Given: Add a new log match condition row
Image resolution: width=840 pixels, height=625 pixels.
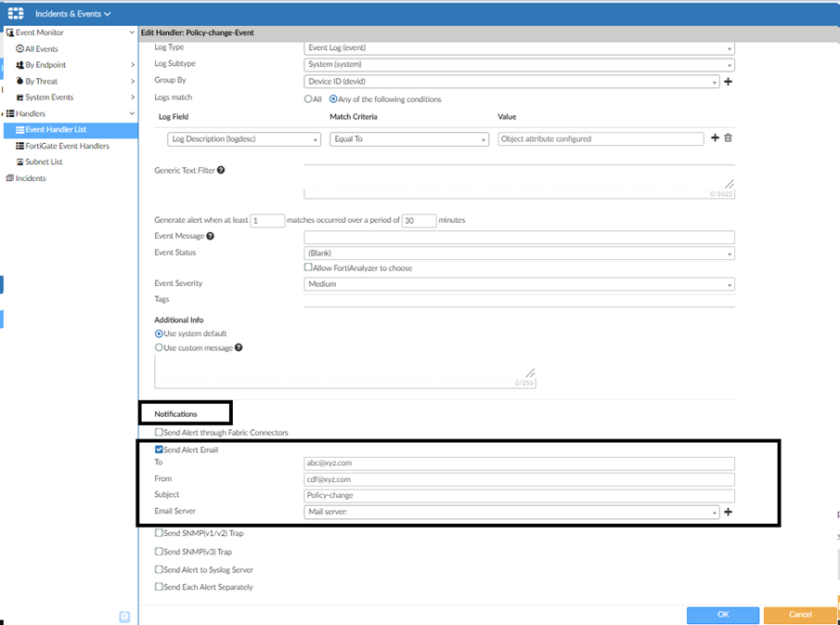Looking at the screenshot, I should [x=715, y=138].
